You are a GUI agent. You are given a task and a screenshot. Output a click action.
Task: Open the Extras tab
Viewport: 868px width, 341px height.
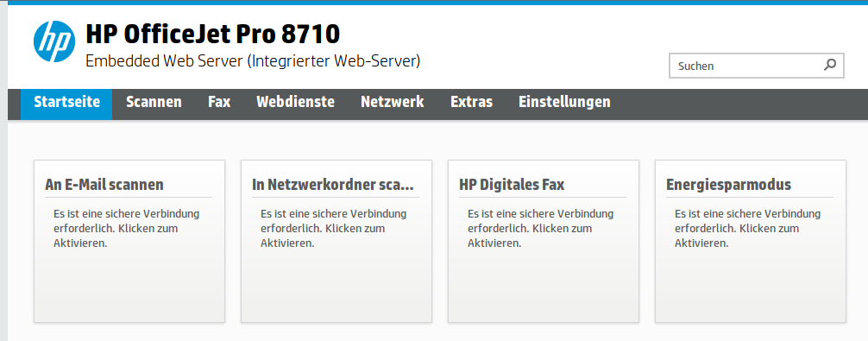pos(472,102)
